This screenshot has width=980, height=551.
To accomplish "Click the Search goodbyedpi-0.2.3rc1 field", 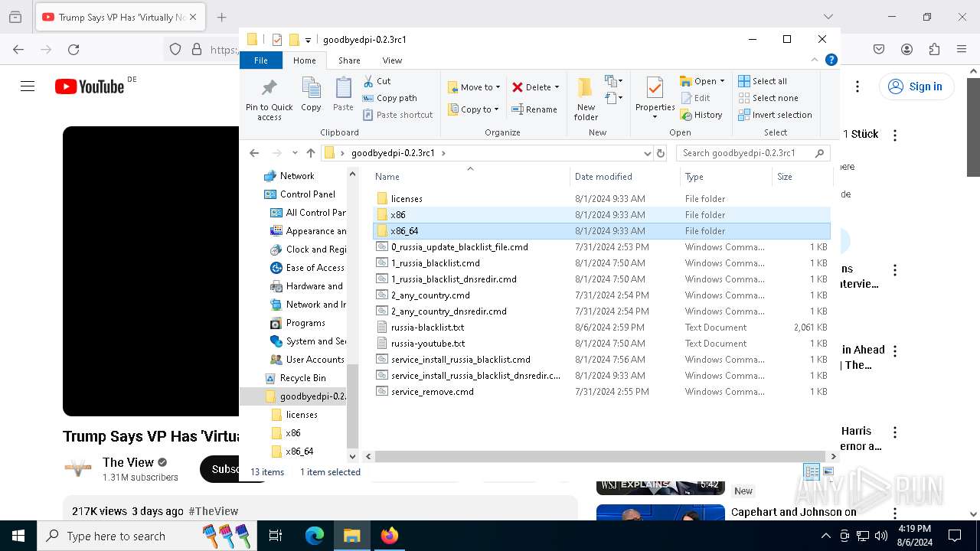I will 753,153.
